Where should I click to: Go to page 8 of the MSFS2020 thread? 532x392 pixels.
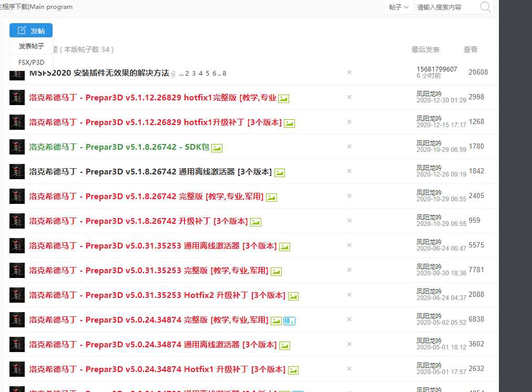[224, 73]
